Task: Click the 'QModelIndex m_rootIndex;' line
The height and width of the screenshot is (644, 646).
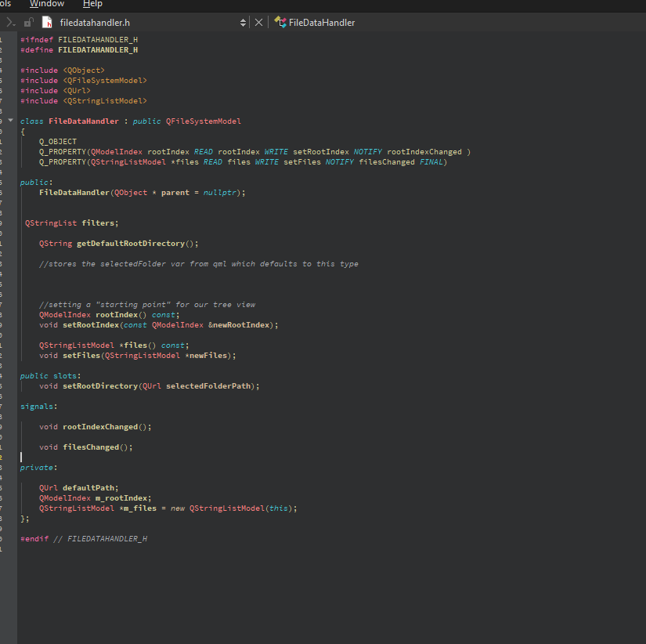Action: (x=96, y=498)
